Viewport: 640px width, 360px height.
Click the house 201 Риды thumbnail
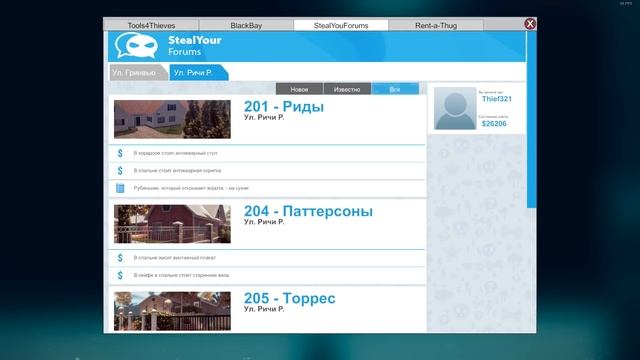[x=172, y=119]
